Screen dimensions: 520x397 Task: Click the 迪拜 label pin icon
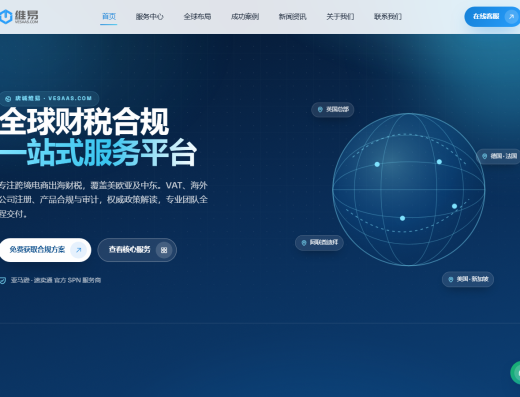click(304, 243)
